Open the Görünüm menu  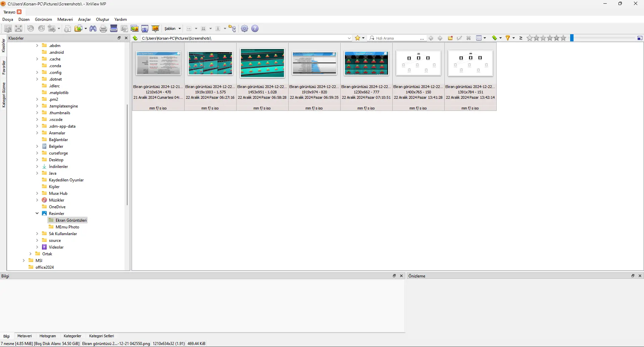(43, 19)
